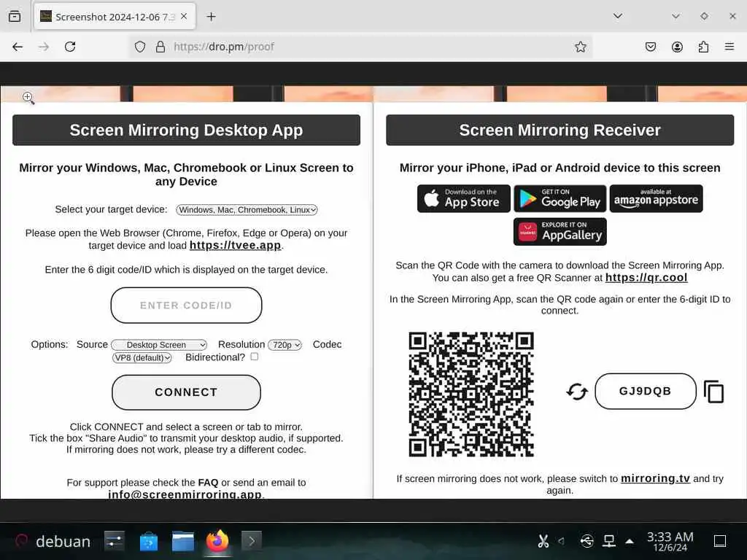The width and height of the screenshot is (747, 560).
Task: Click the zoom magnifier icon on the image
Action: click(x=28, y=98)
